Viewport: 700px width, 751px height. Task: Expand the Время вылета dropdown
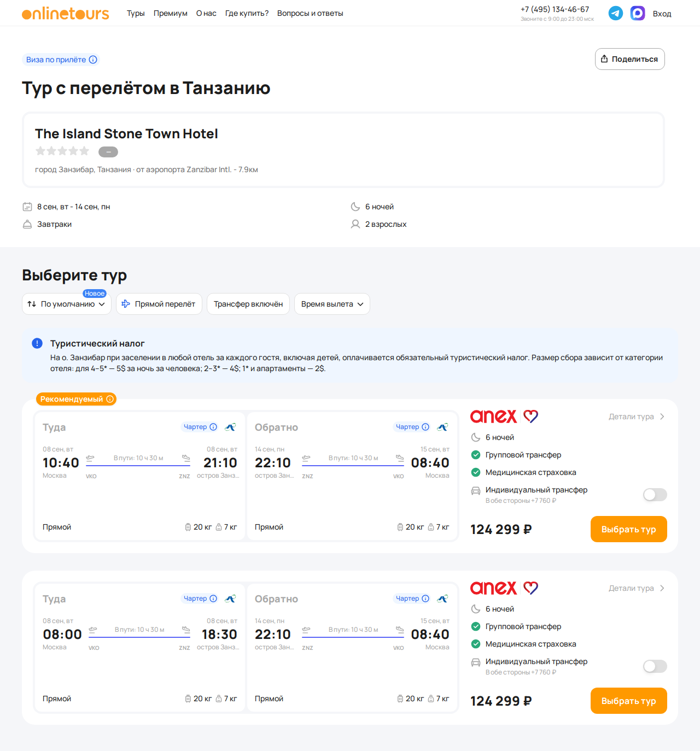point(332,304)
